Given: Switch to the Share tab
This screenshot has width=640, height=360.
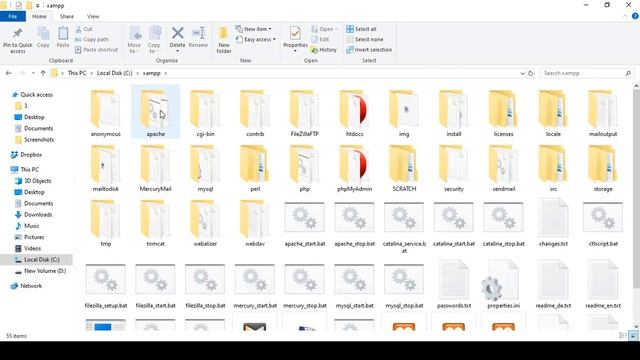Looking at the screenshot, I should pos(67,16).
